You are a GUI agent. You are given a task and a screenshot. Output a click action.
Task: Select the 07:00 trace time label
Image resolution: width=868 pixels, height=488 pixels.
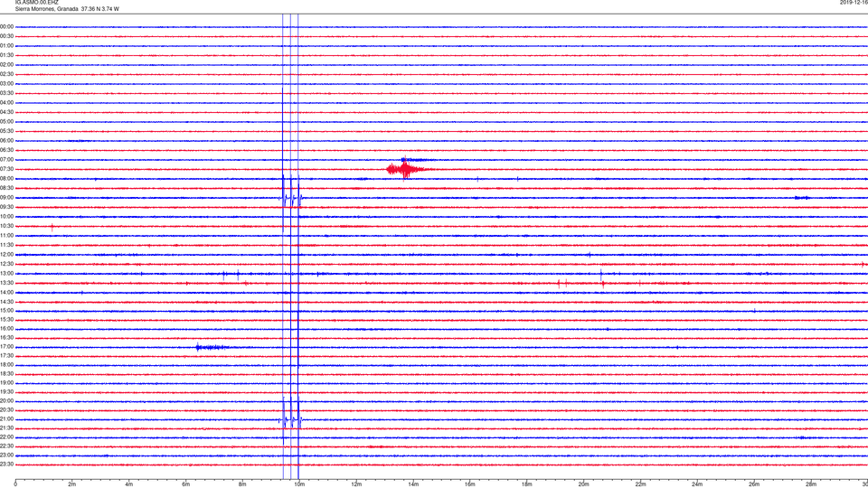[x=6, y=160]
